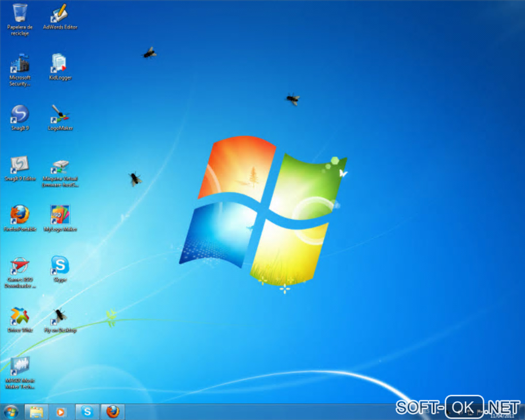
Task: Select the SnagIt 9 Editor shortcut
Action: pyautogui.click(x=20, y=168)
